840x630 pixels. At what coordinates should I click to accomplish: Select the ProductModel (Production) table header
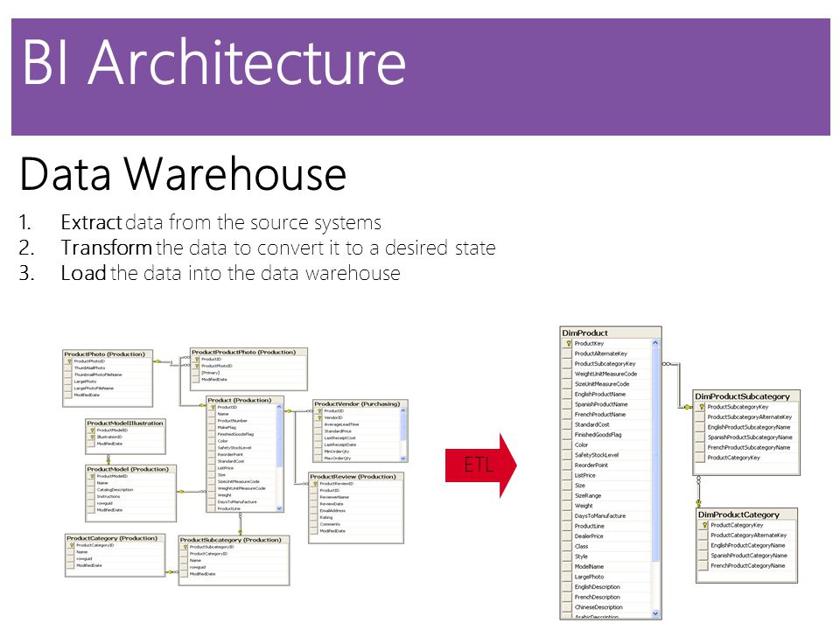point(130,469)
